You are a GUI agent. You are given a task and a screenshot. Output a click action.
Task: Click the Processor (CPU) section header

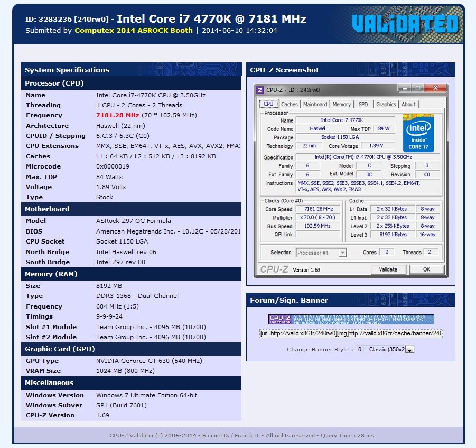pos(131,83)
